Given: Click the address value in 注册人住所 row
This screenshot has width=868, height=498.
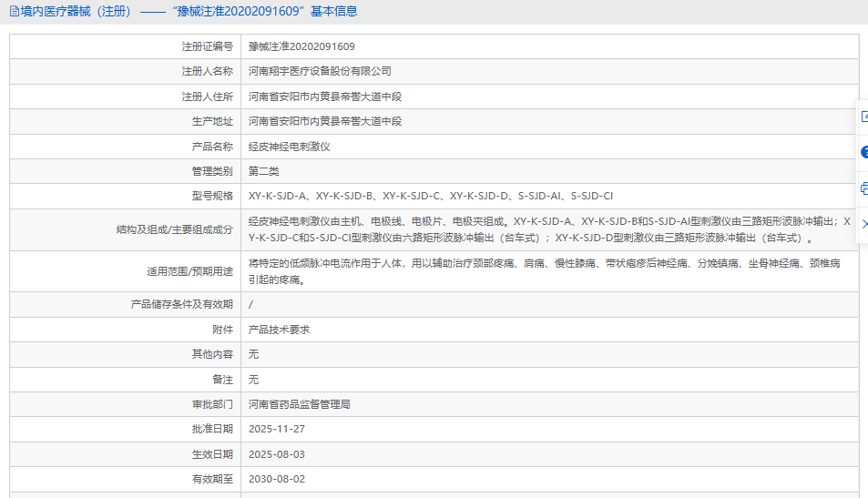Looking at the screenshot, I should pyautogui.click(x=325, y=97).
